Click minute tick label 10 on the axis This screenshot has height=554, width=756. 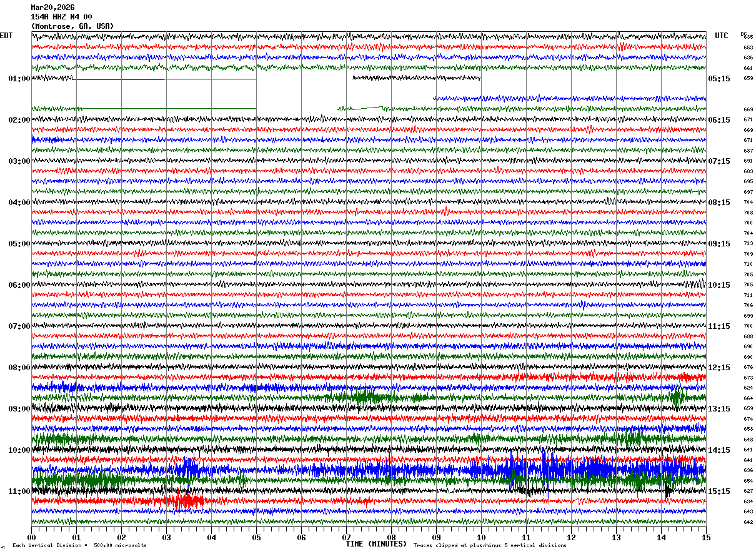tap(481, 537)
